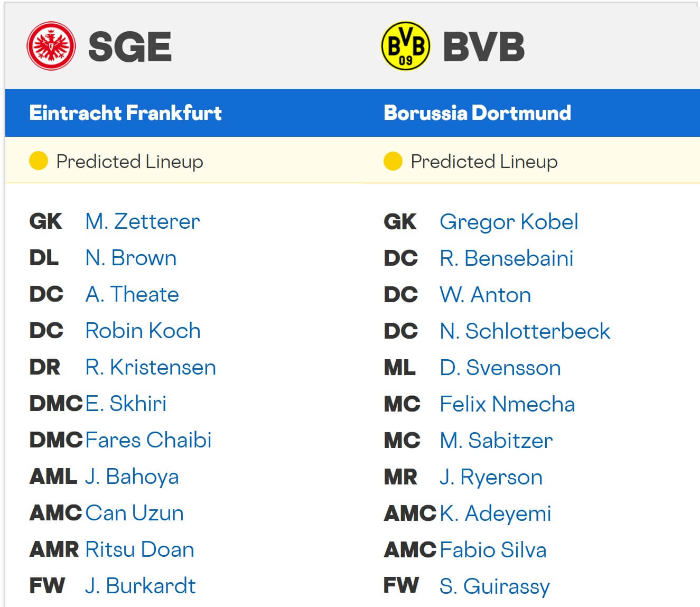Click the Borussia Dortmund BVB crest logo
The height and width of the screenshot is (607, 700).
coord(405,46)
